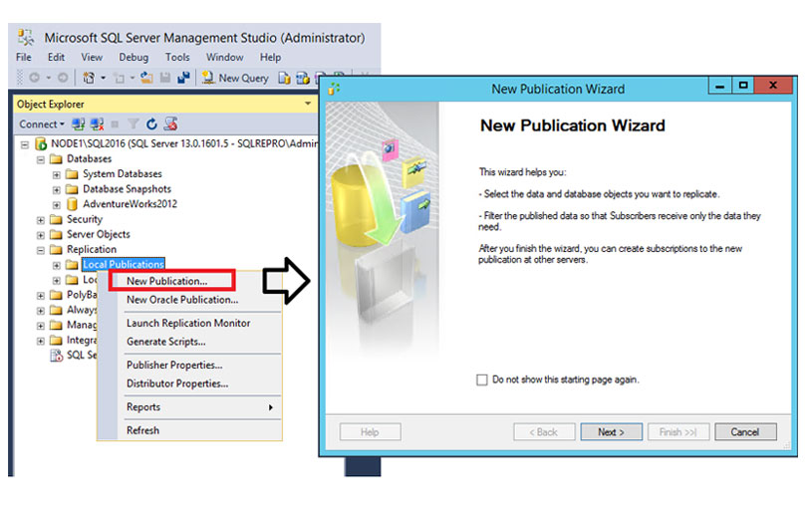Click the Save toolbar icon
The image size is (812, 506).
tap(165, 78)
